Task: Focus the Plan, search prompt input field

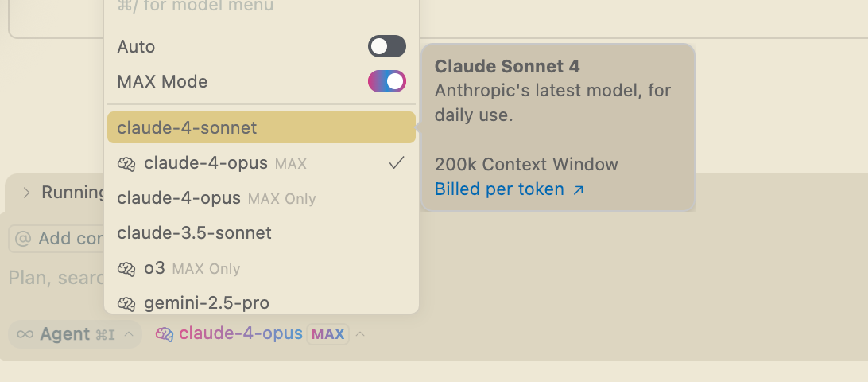Action: click(56, 278)
